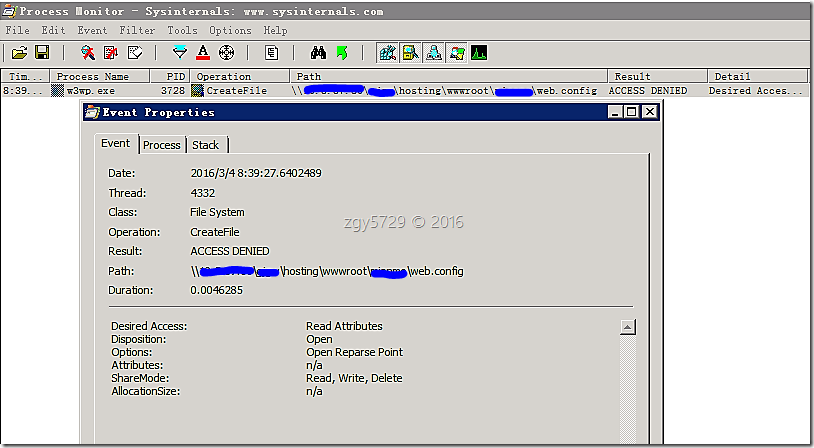
Task: Toggle Show Process and Thread Activity
Action: [x=456, y=52]
